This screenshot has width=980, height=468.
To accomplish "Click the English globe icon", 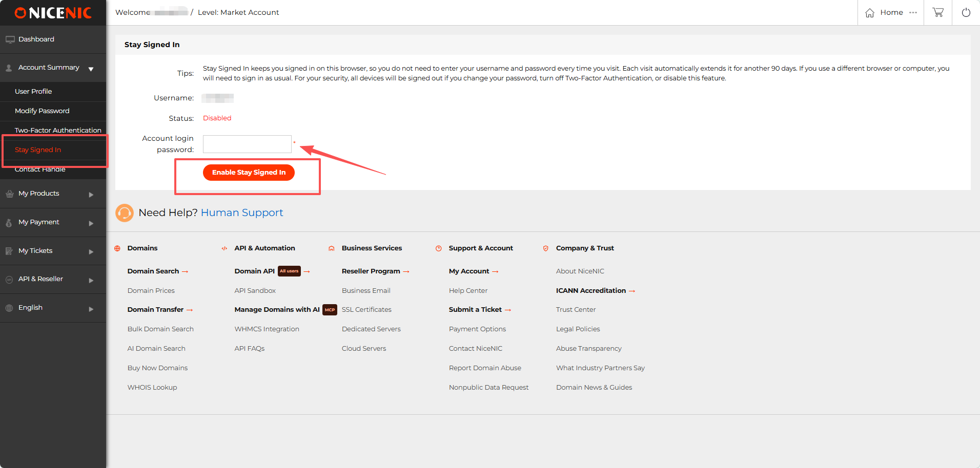I will [x=9, y=308].
